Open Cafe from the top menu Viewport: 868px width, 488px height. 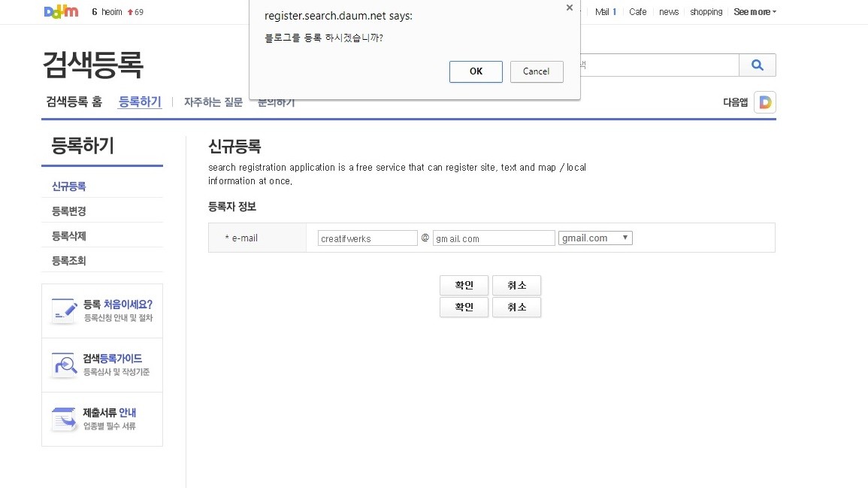(637, 12)
